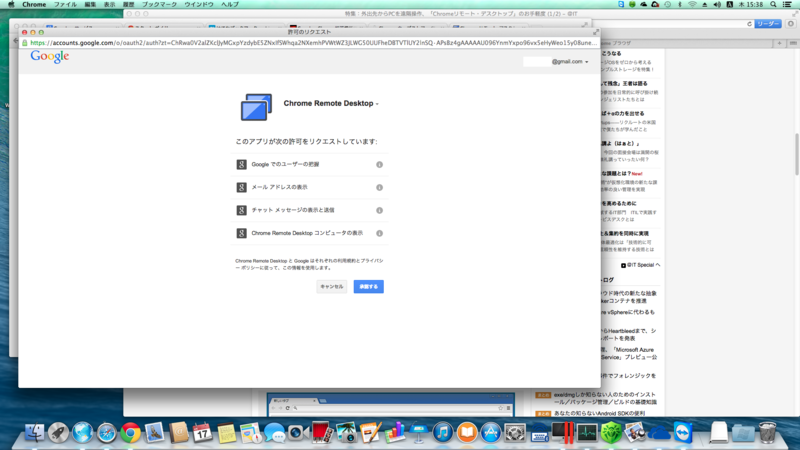Launch TeamViewer from the Dock

(x=683, y=433)
